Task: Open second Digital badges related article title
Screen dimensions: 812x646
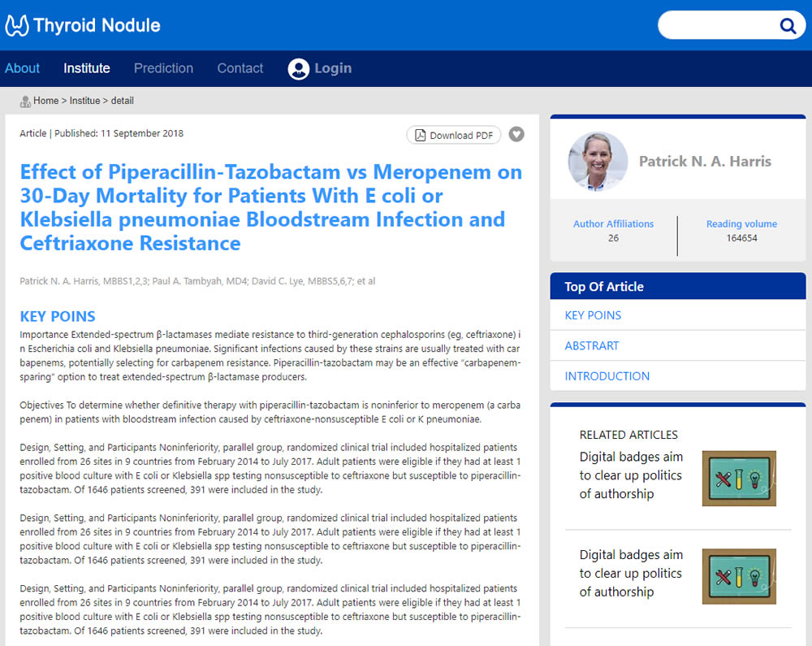Action: [631, 574]
